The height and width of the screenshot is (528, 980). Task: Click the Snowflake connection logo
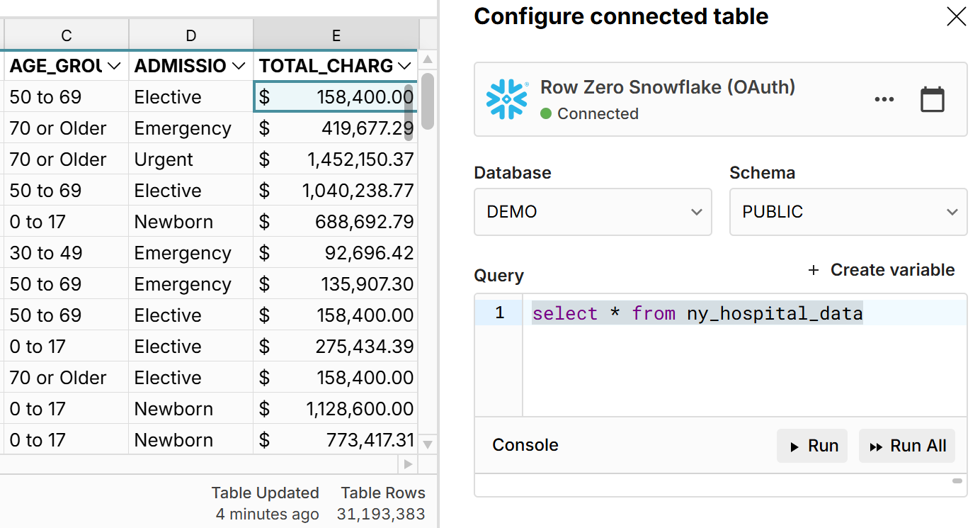point(506,99)
